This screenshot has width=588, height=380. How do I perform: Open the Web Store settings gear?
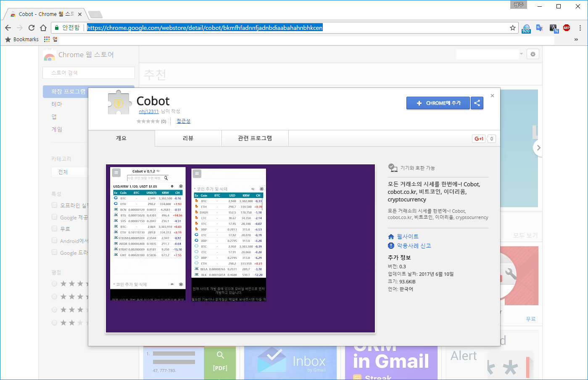(x=533, y=54)
